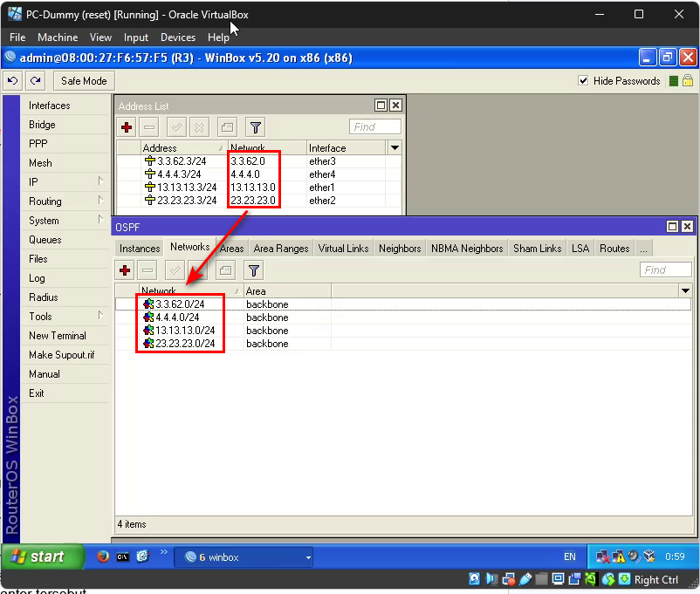Open winbox taskbar group dropdown

[308, 557]
